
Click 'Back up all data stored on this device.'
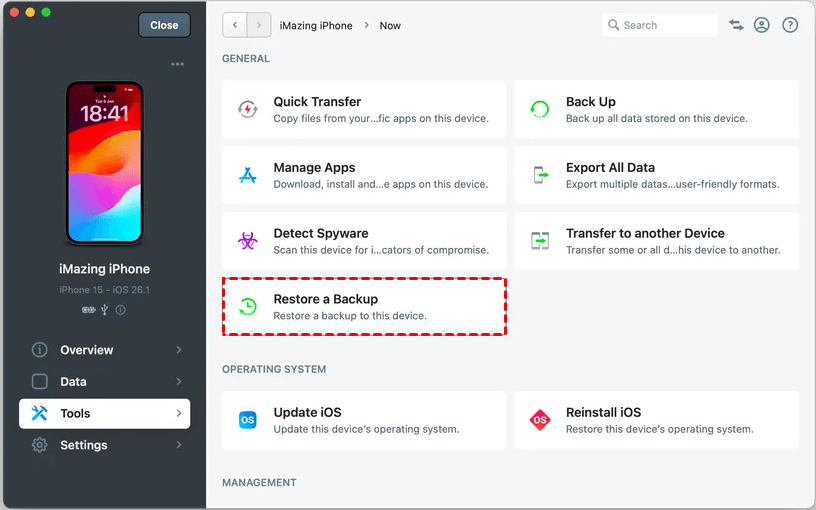click(657, 119)
